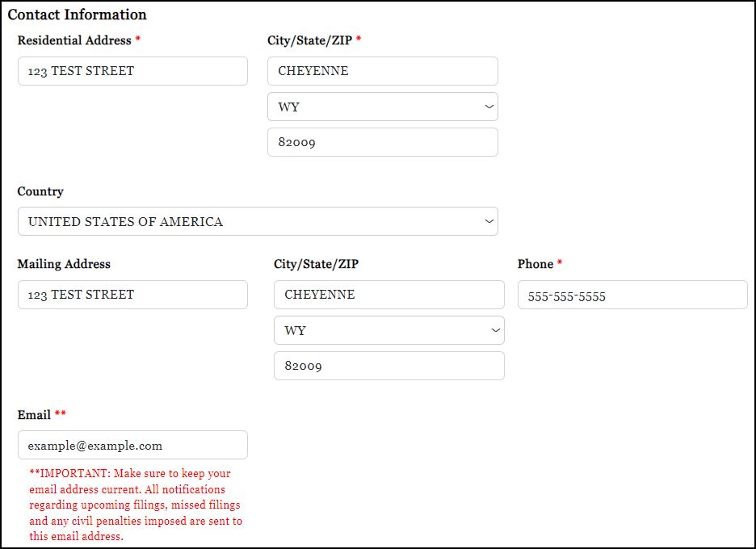Image resolution: width=756 pixels, height=549 pixels.
Task: Click the red asterisk next to Phone
Action: [x=560, y=262]
